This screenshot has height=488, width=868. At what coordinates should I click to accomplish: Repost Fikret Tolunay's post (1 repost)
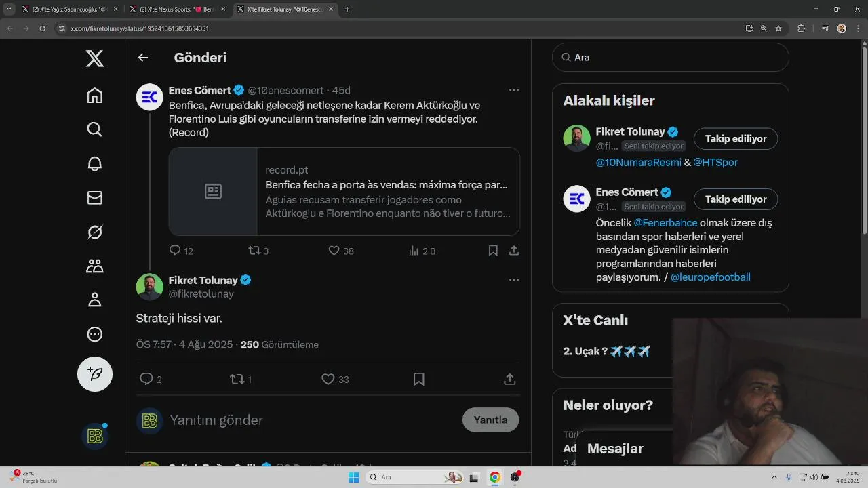pyautogui.click(x=241, y=380)
